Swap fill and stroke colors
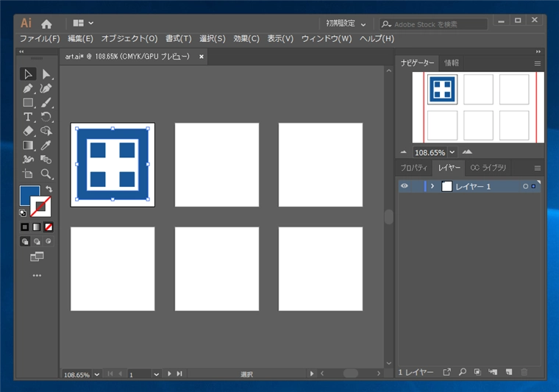This screenshot has width=559, height=392. (x=49, y=190)
